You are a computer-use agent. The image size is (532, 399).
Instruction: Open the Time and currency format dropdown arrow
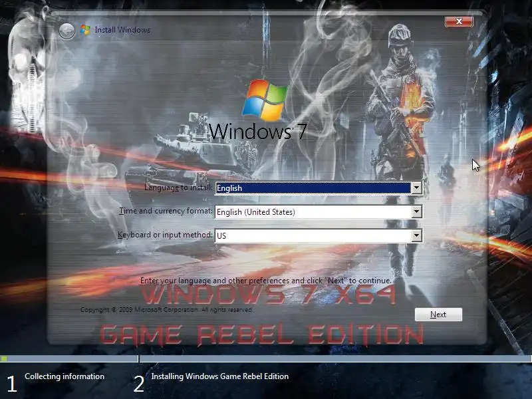[x=416, y=211]
